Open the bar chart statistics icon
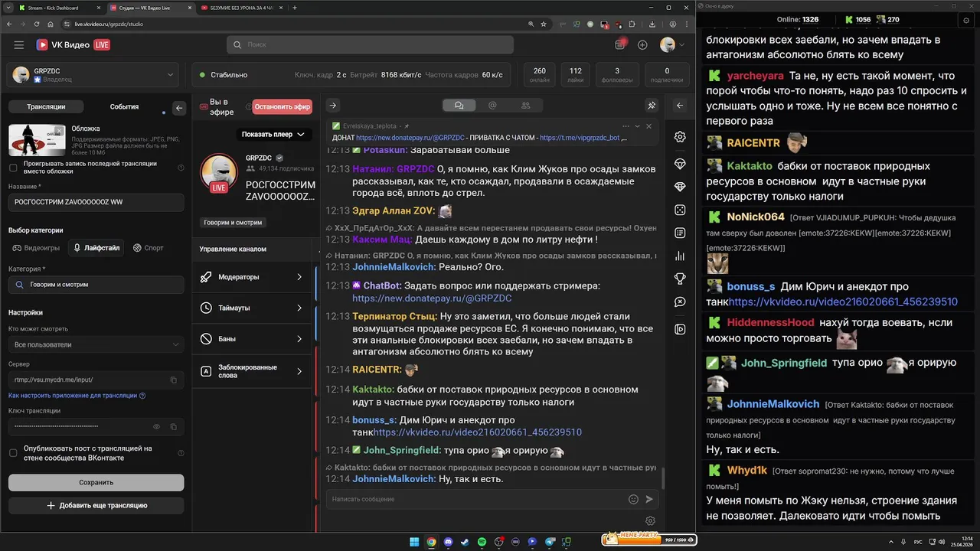This screenshot has height=551, width=980. coord(680,256)
